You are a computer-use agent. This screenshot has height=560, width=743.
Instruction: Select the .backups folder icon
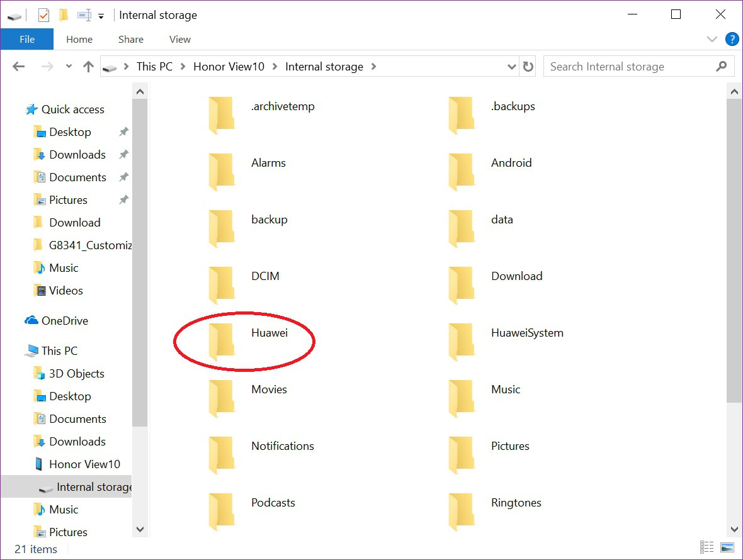click(x=462, y=115)
